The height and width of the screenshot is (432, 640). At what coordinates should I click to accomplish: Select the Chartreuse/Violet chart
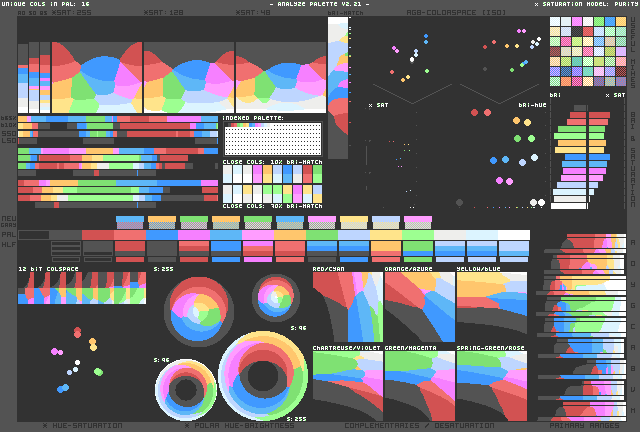pyautogui.click(x=347, y=385)
